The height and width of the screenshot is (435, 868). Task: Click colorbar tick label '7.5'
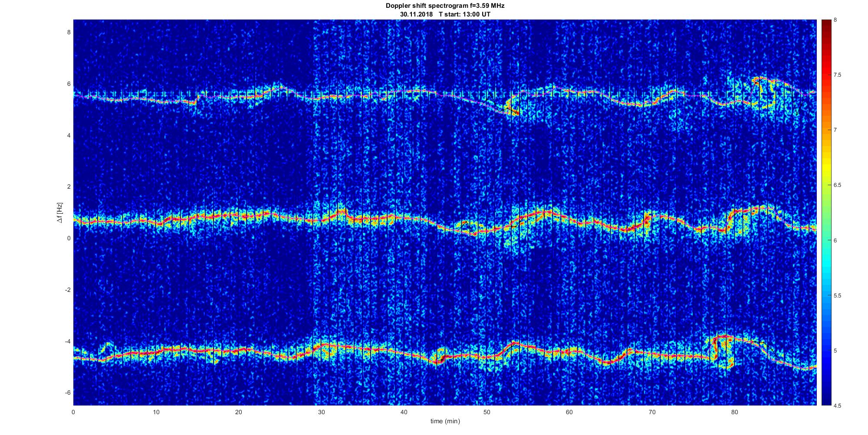(838, 75)
